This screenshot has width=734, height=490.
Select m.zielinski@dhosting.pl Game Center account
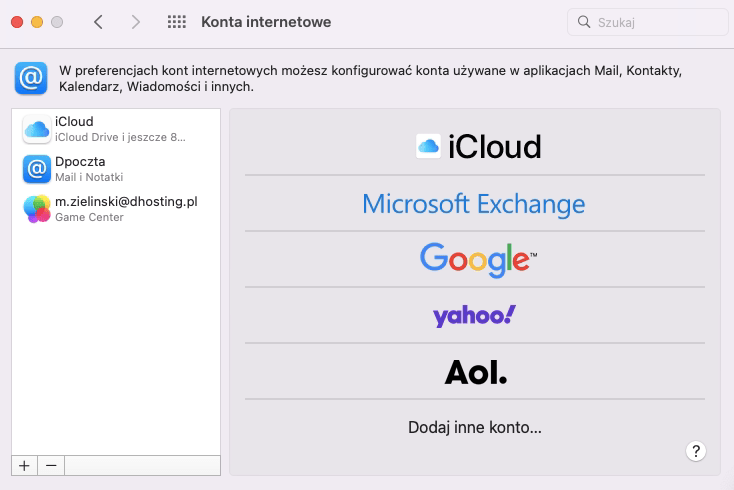coord(116,209)
